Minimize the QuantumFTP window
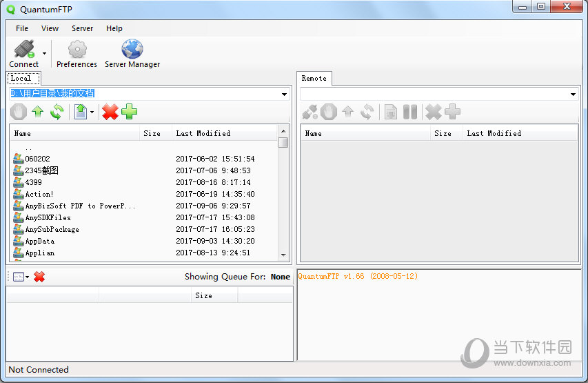Viewport: 588px width, 383px height. coord(523,7)
